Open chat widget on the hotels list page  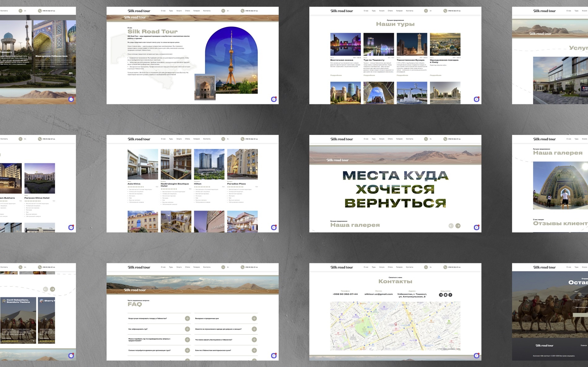[x=274, y=228]
